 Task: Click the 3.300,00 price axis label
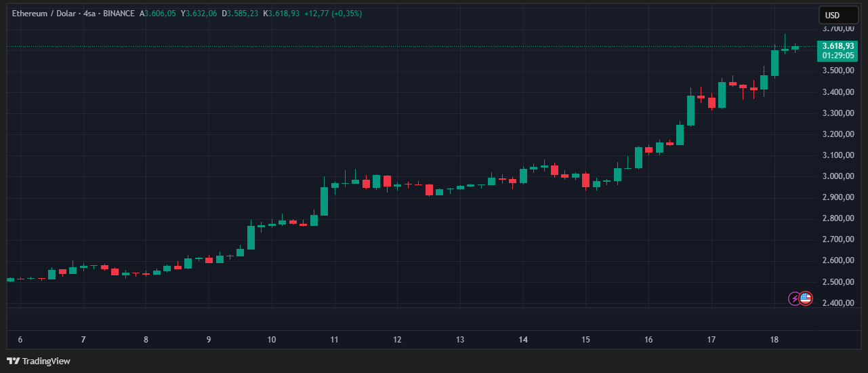tap(838, 113)
